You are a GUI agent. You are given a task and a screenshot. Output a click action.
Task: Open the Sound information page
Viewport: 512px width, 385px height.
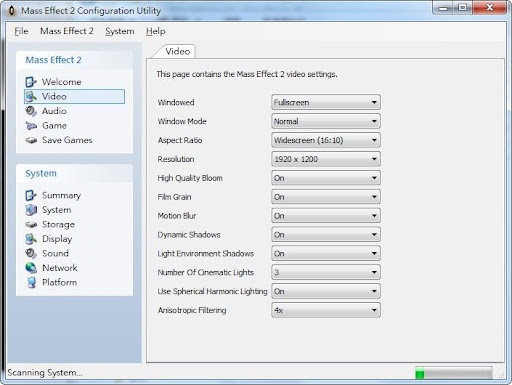(55, 253)
